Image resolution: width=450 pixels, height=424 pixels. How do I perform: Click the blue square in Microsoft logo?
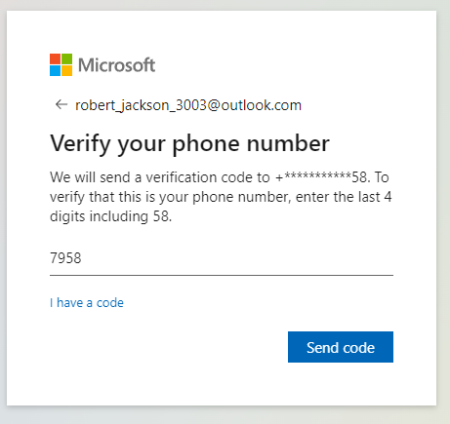coord(55,71)
